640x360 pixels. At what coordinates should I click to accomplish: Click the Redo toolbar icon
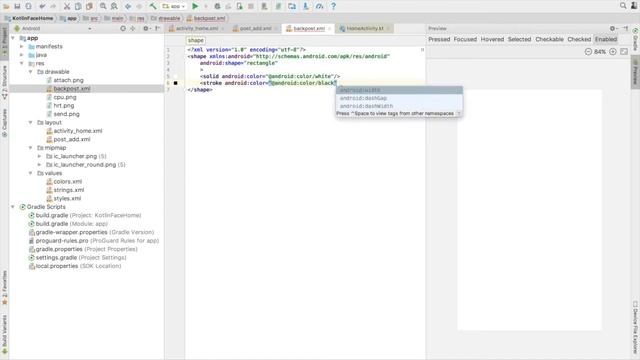pyautogui.click(x=53, y=6)
